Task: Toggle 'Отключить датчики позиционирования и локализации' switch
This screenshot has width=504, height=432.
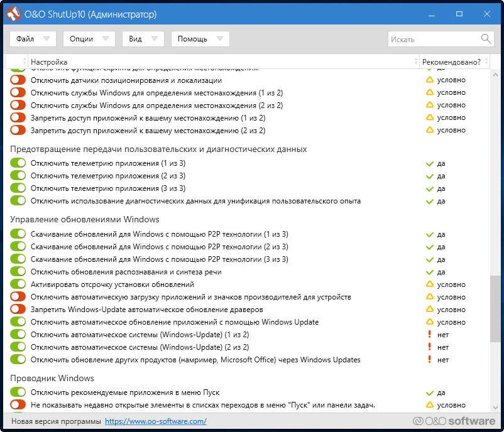Action: click(18, 80)
